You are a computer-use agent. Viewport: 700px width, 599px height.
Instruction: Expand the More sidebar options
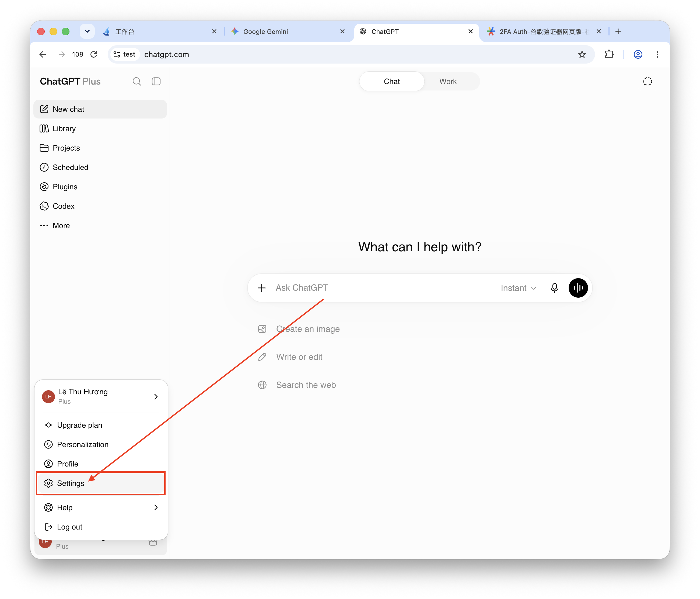pyautogui.click(x=100, y=225)
